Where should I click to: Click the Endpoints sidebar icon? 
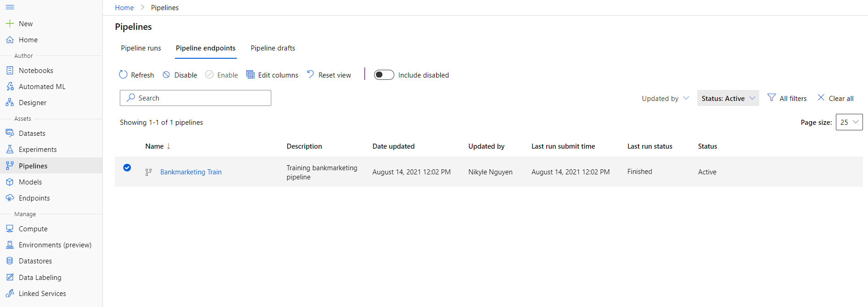(10, 198)
